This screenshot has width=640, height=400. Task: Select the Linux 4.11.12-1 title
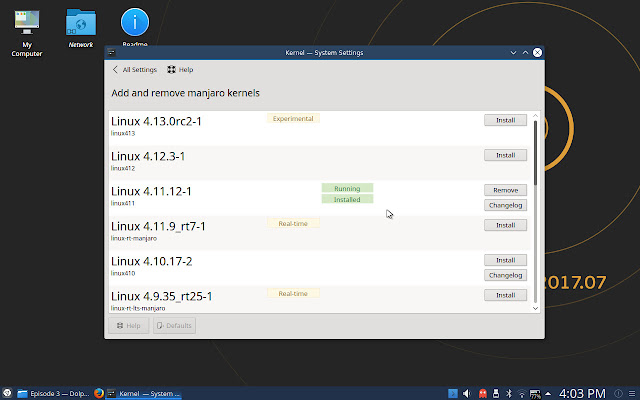coord(151,191)
